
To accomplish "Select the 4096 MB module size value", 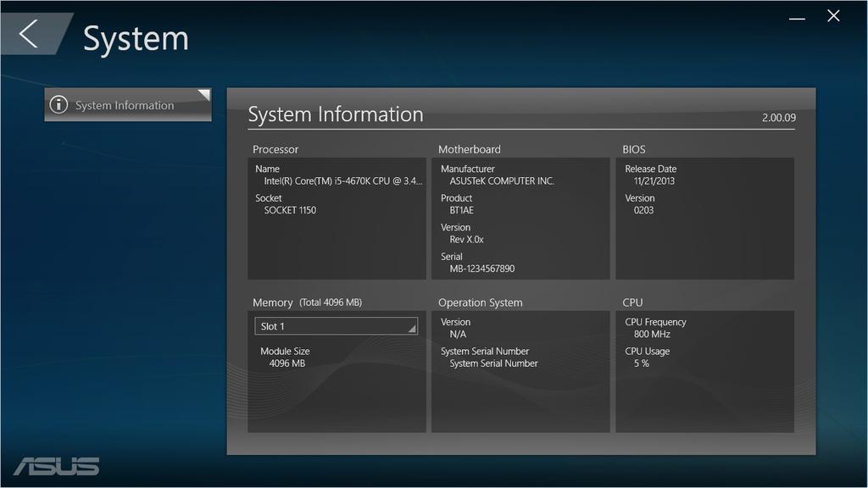I will pyautogui.click(x=287, y=363).
